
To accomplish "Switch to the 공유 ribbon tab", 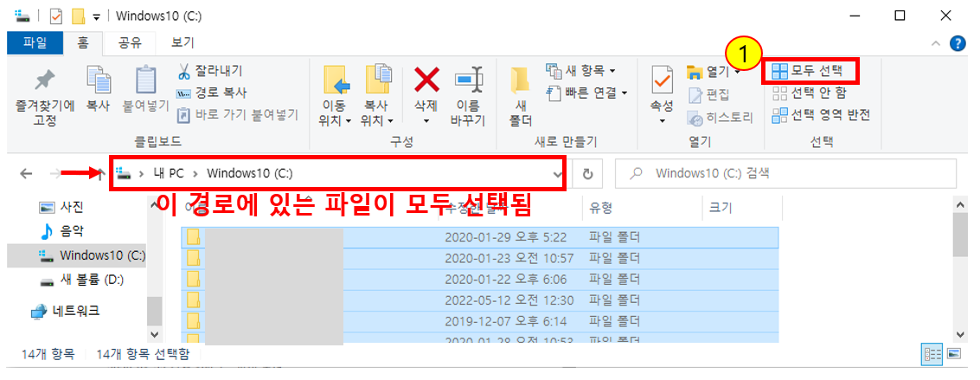I will [131, 42].
